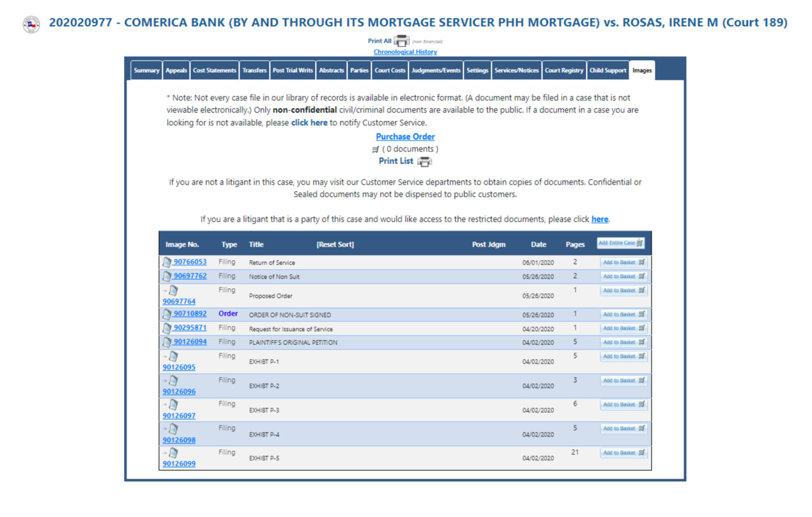The height and width of the screenshot is (517, 812).
Task: Click the Reset Sort link
Action: [x=335, y=245]
